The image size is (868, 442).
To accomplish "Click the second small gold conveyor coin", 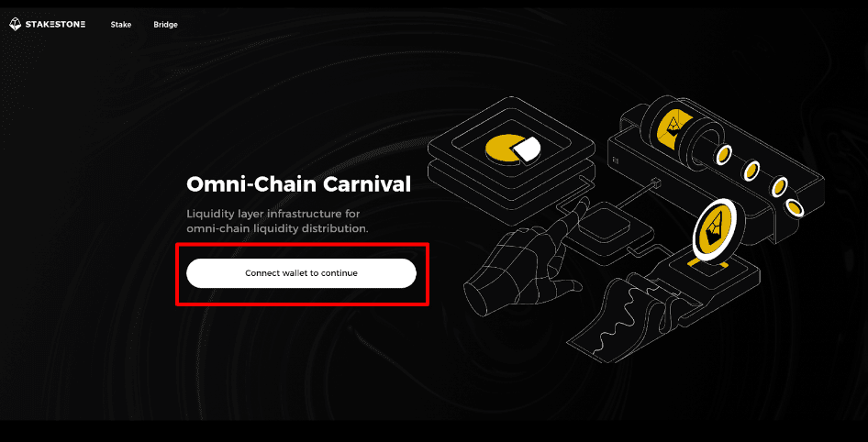I will (751, 171).
